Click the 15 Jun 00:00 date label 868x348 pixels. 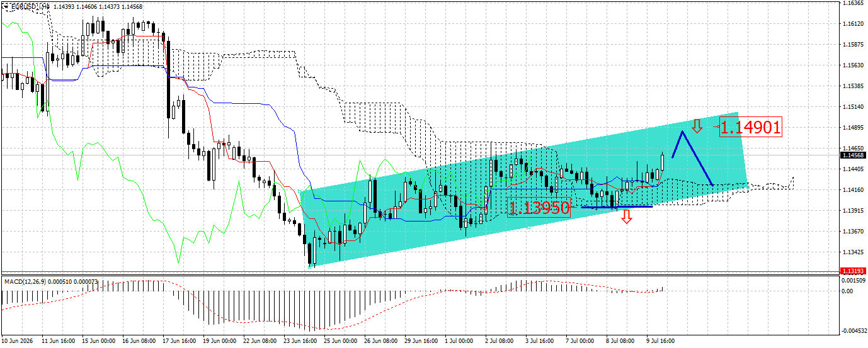[x=98, y=341]
